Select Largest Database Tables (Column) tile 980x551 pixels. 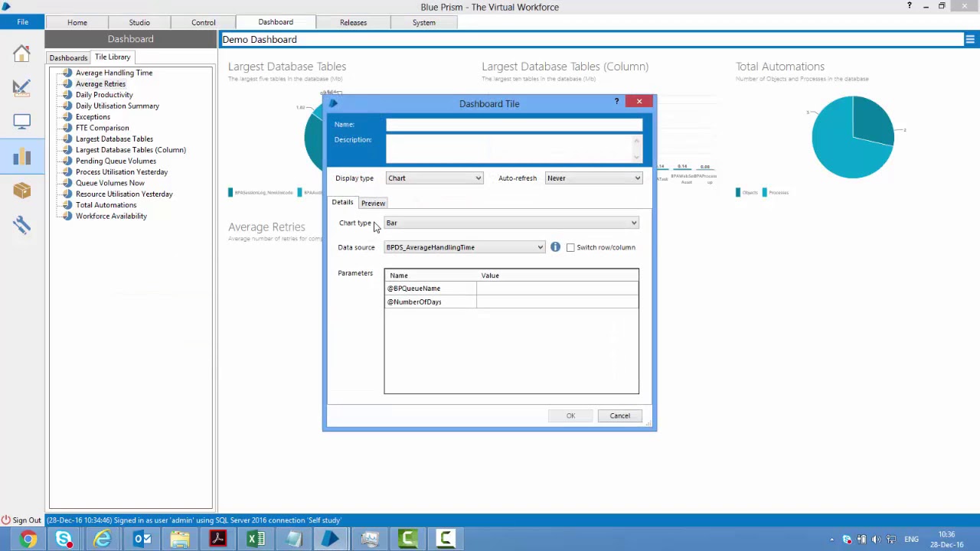pos(131,150)
